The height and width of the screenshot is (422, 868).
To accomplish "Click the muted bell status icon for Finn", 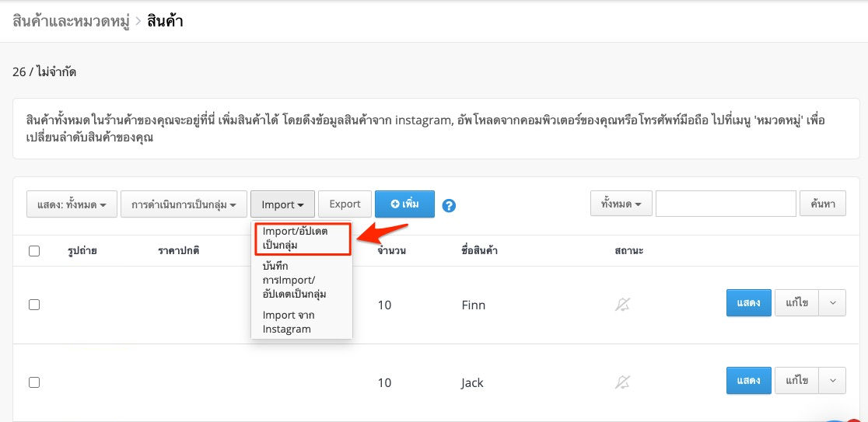I will tap(623, 304).
